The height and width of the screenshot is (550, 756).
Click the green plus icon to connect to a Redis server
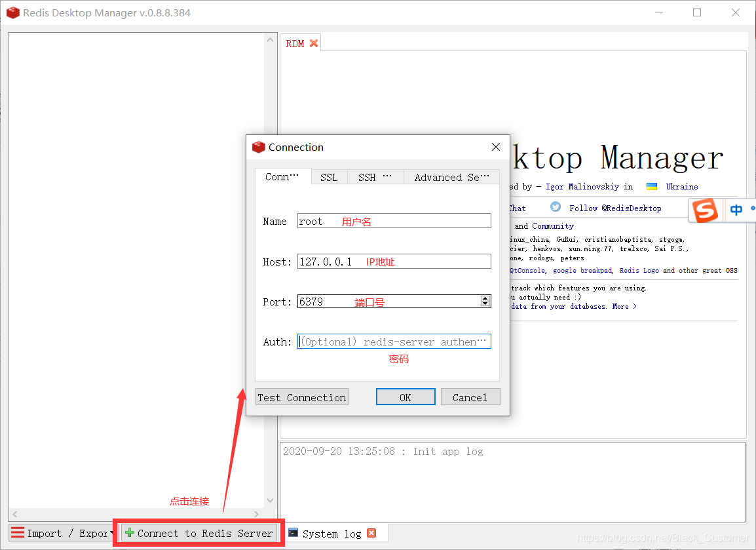(129, 533)
